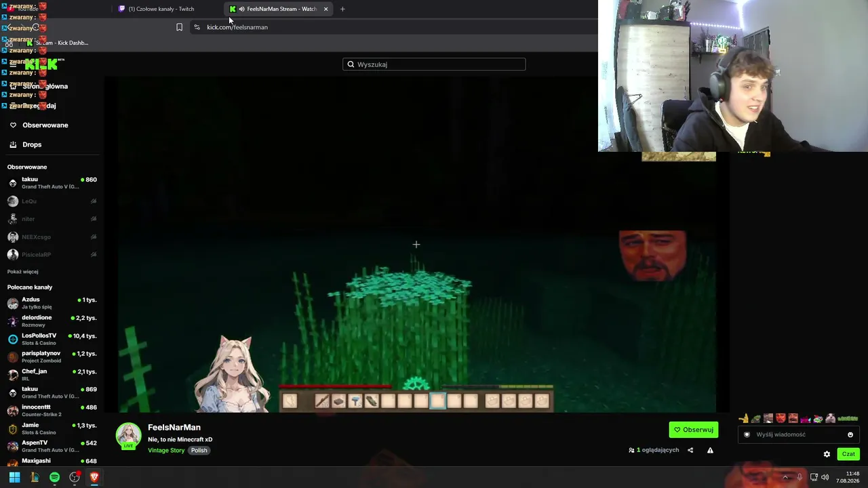Open the FeelsNarMan channel name link
Screen dimensions: 868x488
(174, 428)
